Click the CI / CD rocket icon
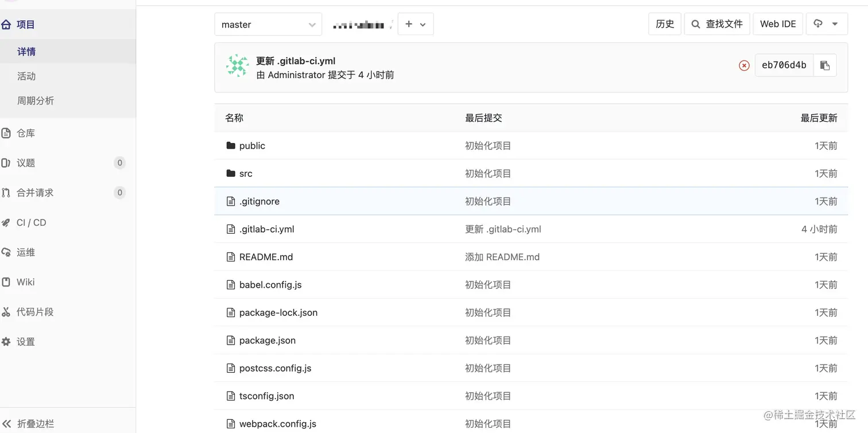Screen dimensions: 868x433 [x=6, y=223]
